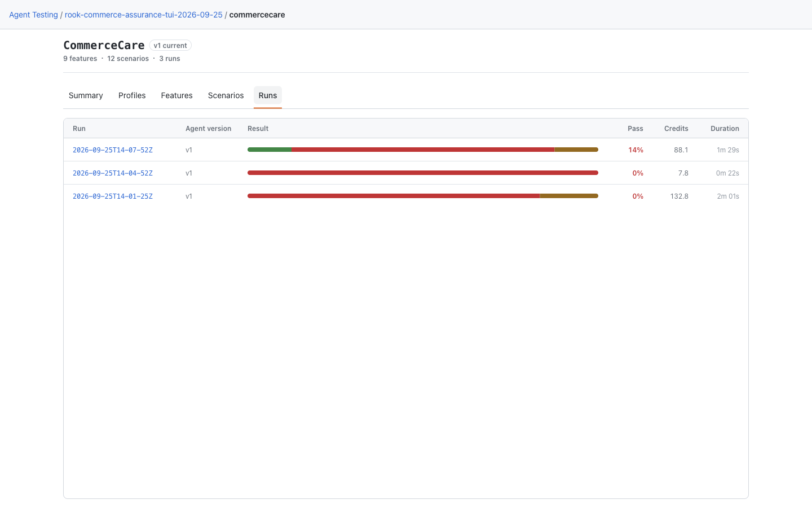Viewport: 812px width, 508px height.
Task: Click the CommerceCare heading
Action: click(104, 45)
